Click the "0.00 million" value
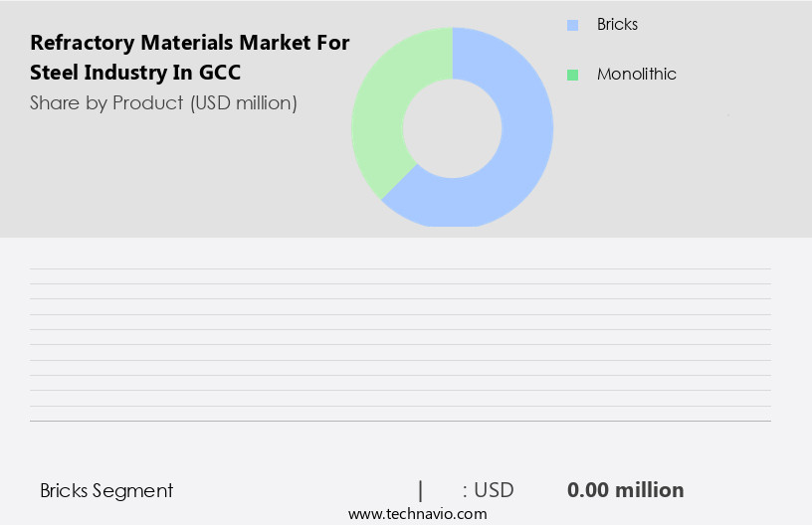812x525 pixels. tap(625, 490)
